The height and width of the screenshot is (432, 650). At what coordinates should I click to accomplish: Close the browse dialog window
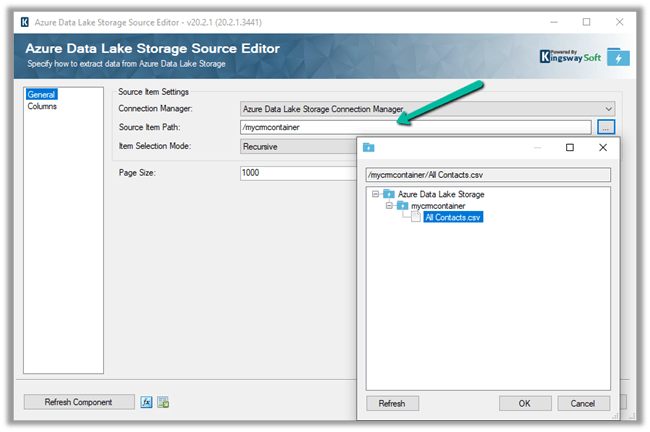tap(603, 148)
